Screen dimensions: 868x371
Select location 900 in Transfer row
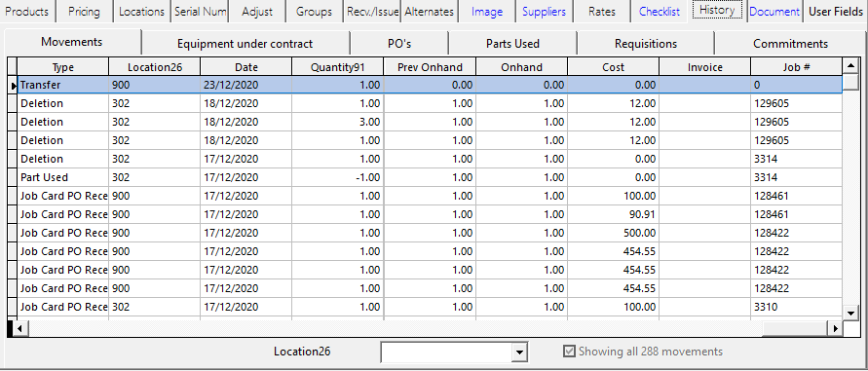click(x=155, y=86)
